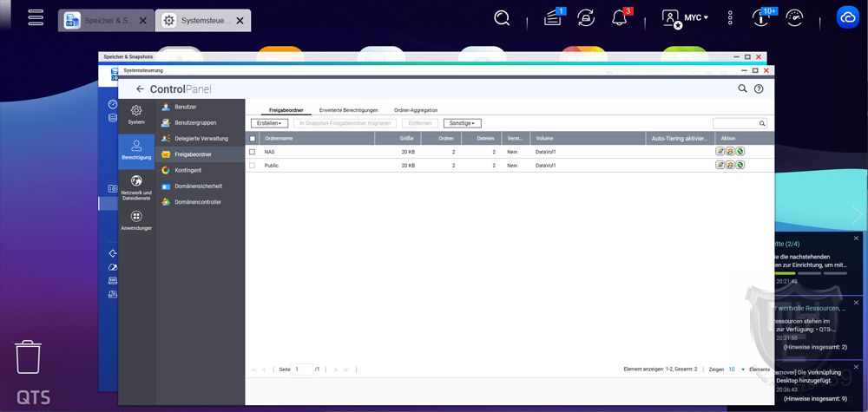Click the ControlPanel search magnifier icon

(x=742, y=88)
